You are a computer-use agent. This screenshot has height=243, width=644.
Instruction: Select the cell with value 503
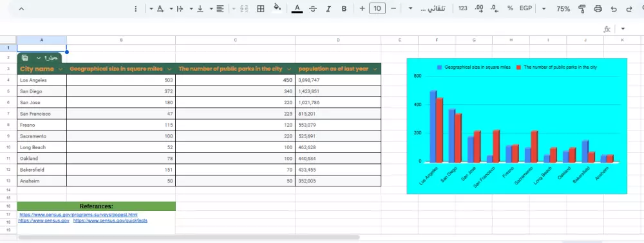click(x=121, y=80)
